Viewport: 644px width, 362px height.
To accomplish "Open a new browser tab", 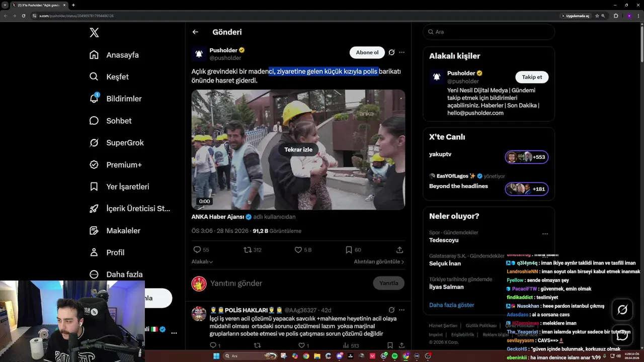I will click(73, 5).
